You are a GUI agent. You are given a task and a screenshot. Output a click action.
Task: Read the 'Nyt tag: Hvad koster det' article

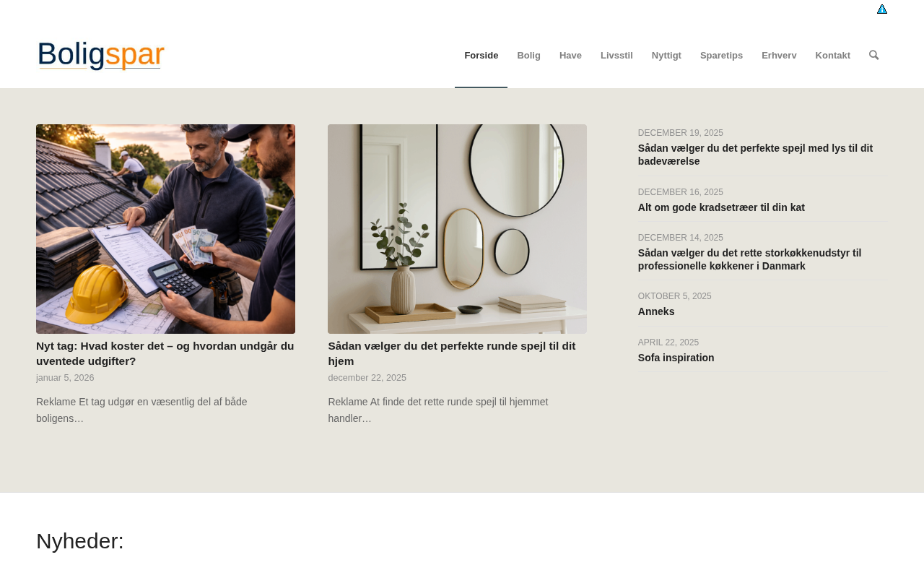coord(165,353)
